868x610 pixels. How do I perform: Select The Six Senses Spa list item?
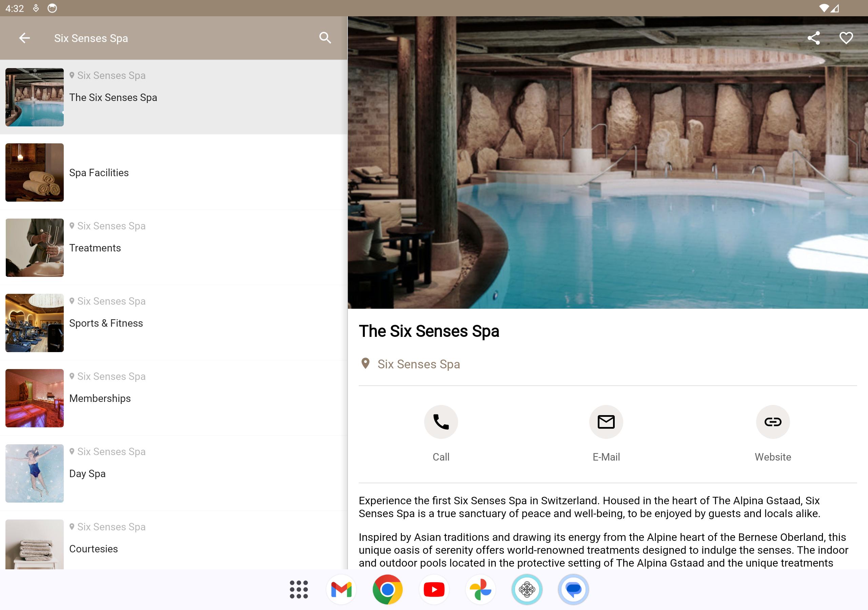[174, 97]
